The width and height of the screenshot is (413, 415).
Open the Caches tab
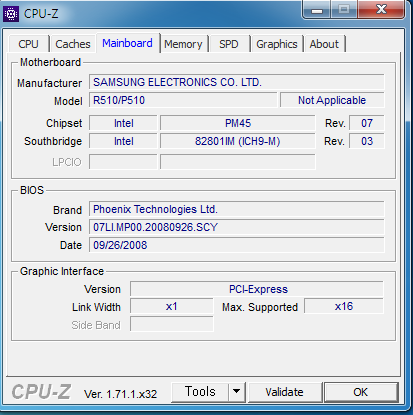tap(73, 44)
